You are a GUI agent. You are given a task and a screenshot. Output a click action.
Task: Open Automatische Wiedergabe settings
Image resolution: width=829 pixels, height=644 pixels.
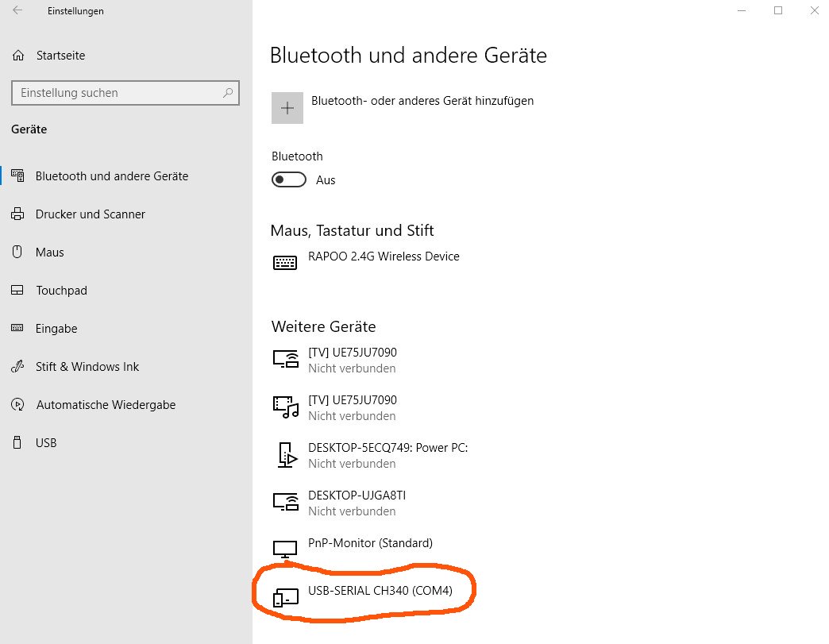tap(106, 405)
